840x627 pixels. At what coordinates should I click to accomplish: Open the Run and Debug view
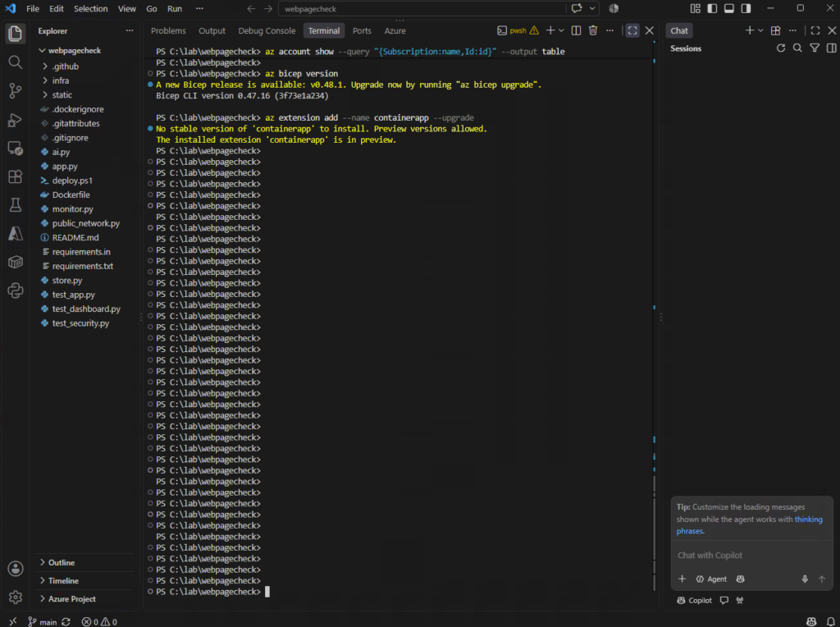coord(15,120)
